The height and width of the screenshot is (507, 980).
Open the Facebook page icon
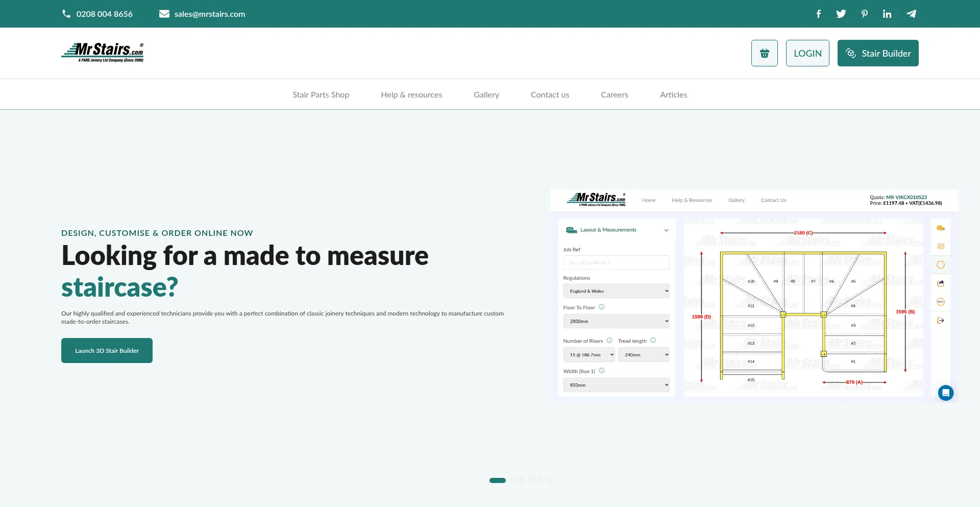pyautogui.click(x=818, y=14)
